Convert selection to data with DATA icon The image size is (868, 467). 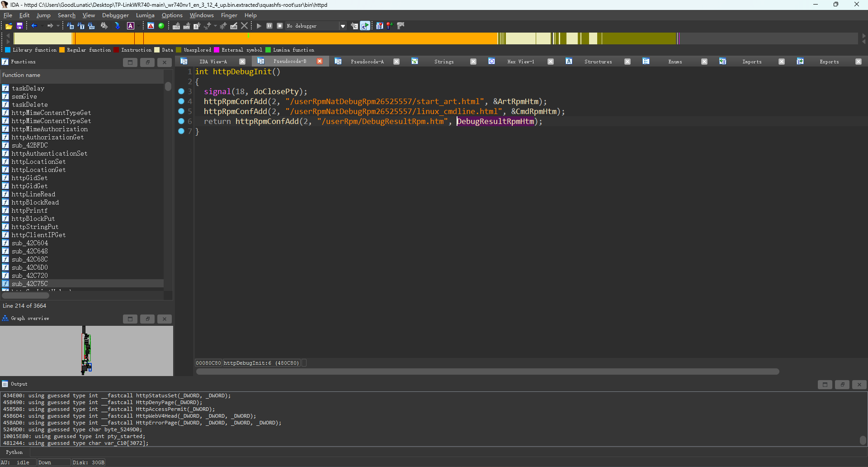[186, 26]
